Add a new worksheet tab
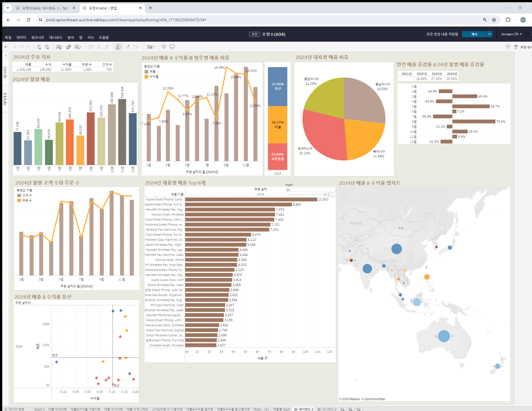Viewport: 532px width, 411px height. [343, 409]
